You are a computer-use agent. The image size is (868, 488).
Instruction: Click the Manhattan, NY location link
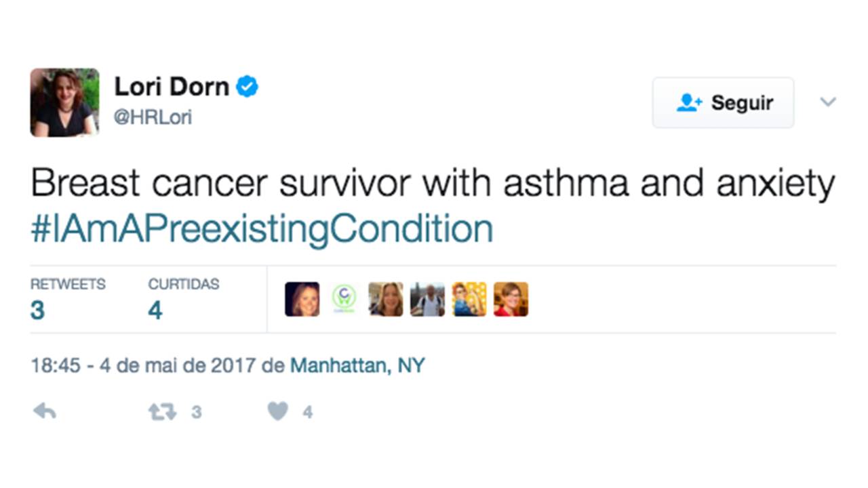point(357,366)
